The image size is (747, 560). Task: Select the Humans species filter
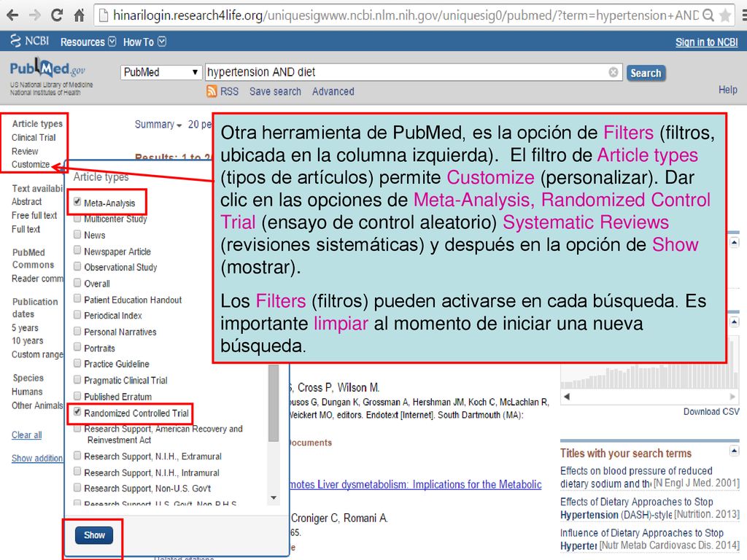(27, 392)
